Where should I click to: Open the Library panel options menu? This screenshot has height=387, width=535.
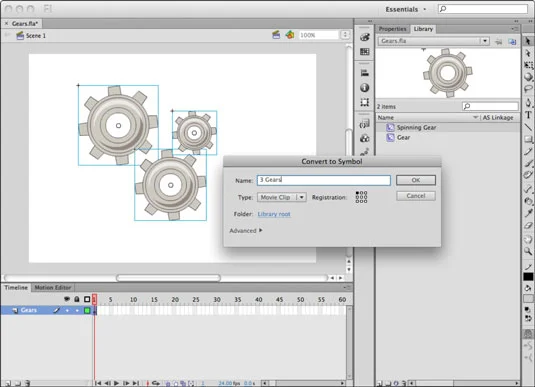[515, 29]
